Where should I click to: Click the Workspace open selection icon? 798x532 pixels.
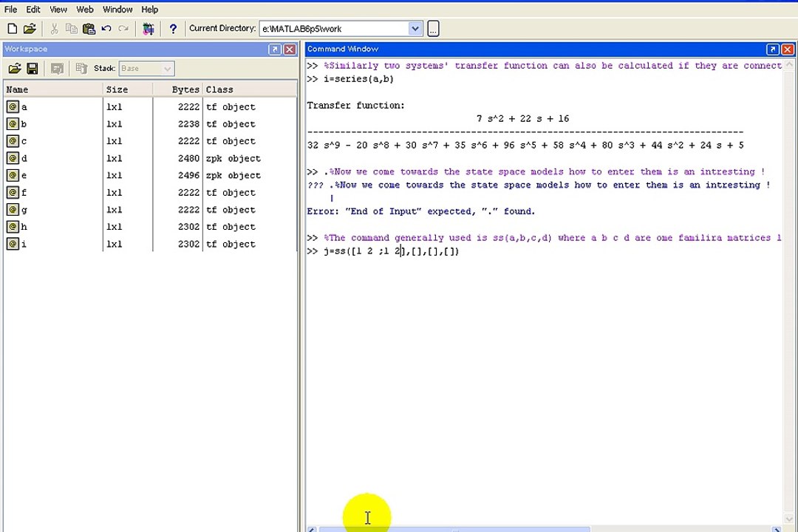[57, 68]
